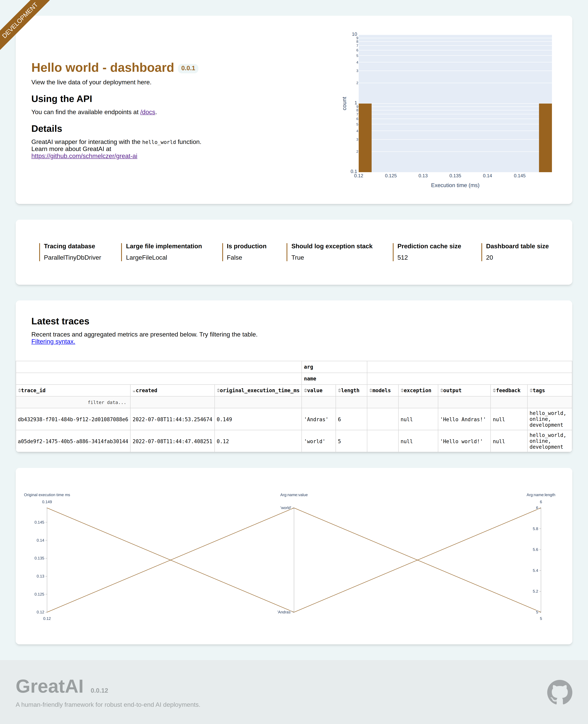Open the Filtering syntax link
The height and width of the screenshot is (724, 588).
coord(53,341)
